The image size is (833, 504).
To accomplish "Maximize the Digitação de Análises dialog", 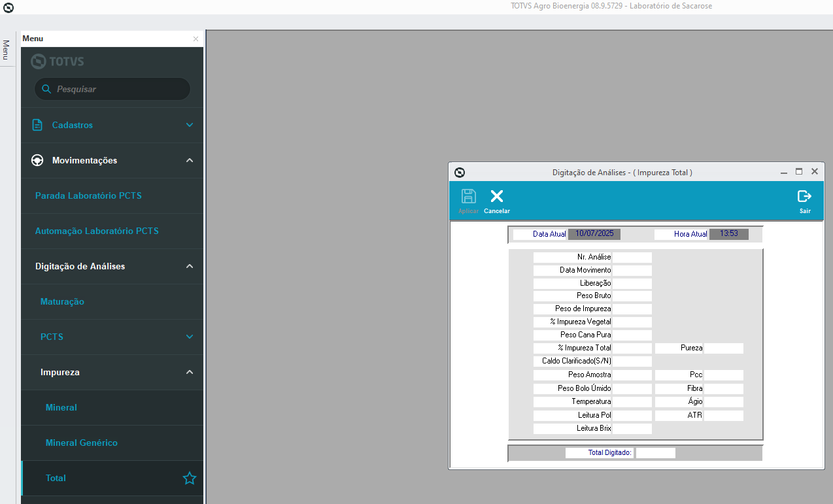I will 799,171.
